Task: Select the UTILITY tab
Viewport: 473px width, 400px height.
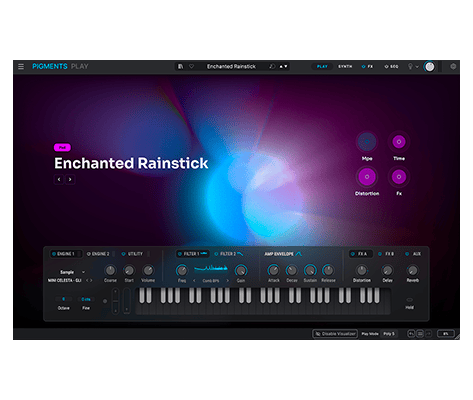Action: tap(135, 254)
